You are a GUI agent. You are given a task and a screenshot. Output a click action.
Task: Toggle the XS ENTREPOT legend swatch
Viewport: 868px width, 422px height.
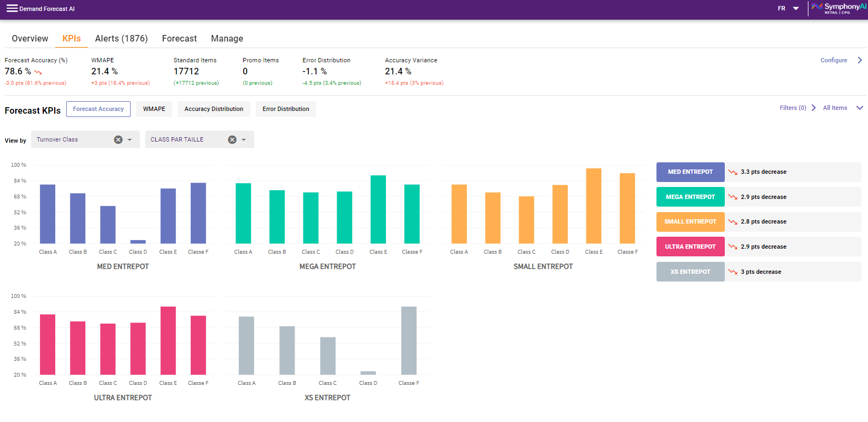pyautogui.click(x=690, y=272)
